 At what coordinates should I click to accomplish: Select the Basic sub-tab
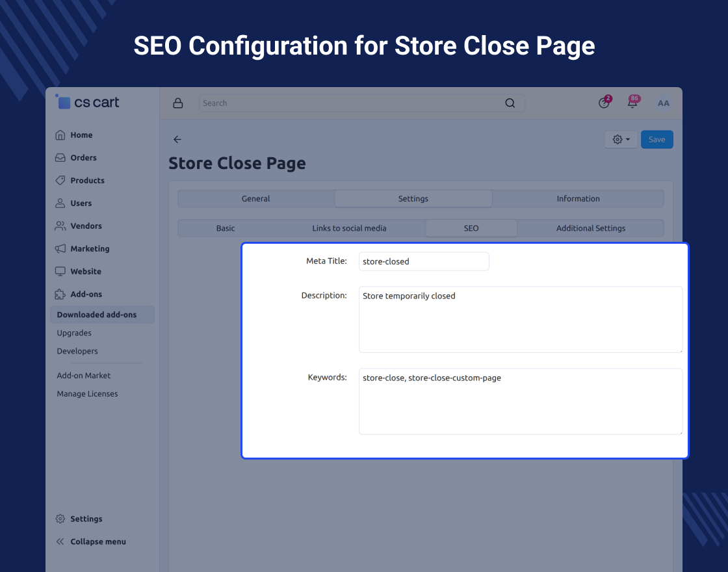pos(225,228)
